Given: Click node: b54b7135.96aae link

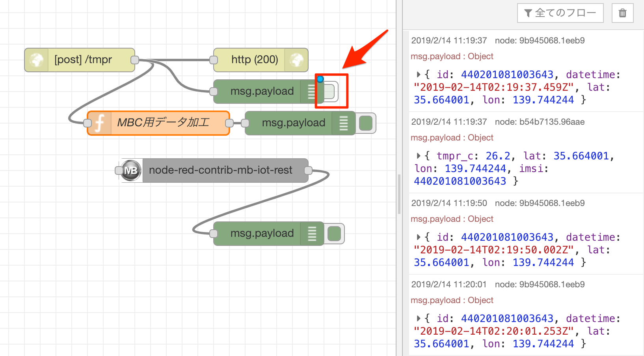Looking at the screenshot, I should click(540, 122).
